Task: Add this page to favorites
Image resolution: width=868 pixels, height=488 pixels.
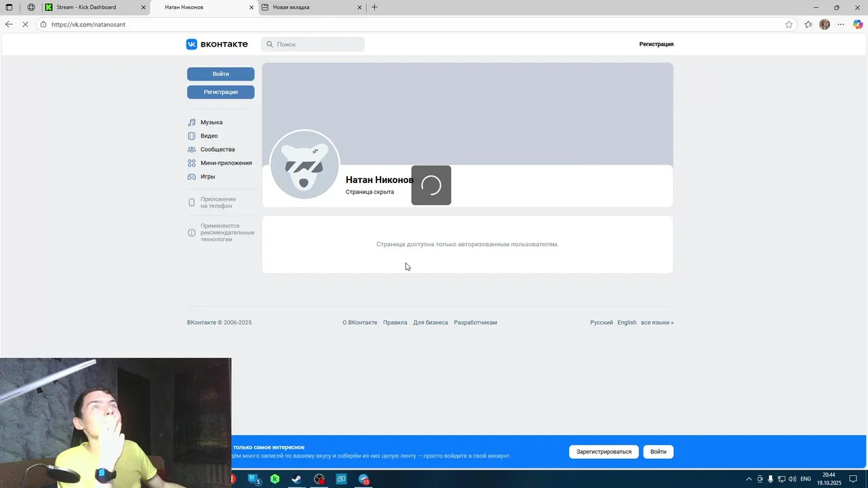Action: (789, 24)
